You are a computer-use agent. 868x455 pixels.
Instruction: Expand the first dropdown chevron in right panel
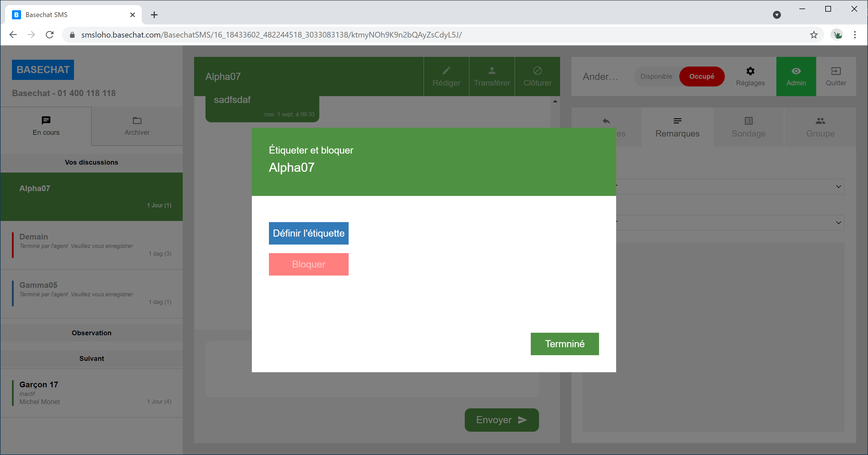click(x=838, y=187)
